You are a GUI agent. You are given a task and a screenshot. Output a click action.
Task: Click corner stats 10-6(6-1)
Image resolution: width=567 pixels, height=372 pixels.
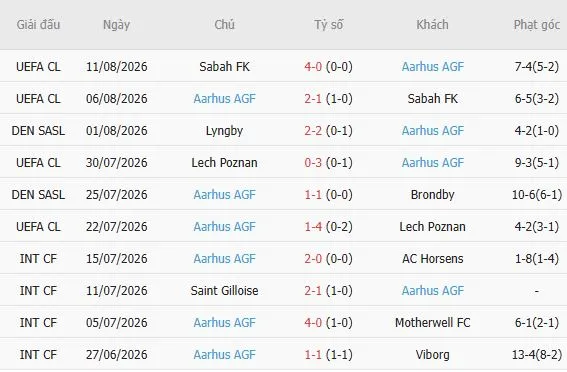(537, 194)
